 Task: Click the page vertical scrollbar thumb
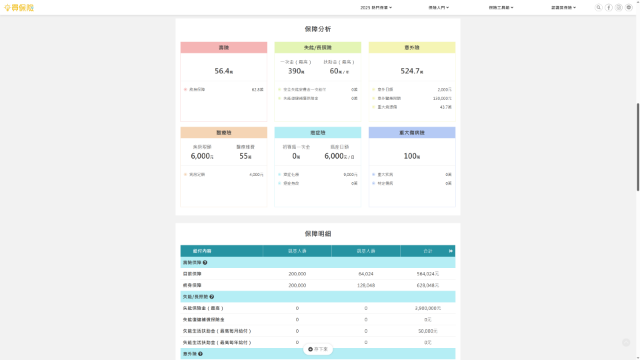click(638, 147)
